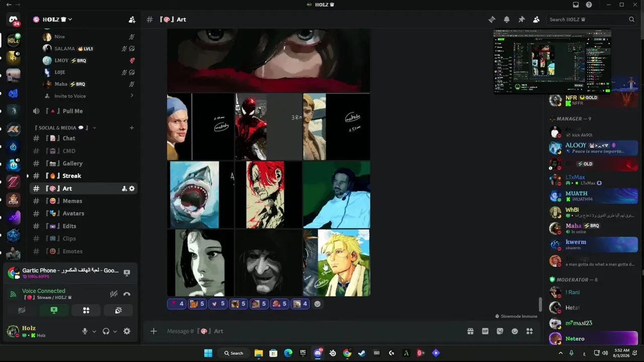The width and height of the screenshot is (644, 362).
Task: Expand microphone input options arrow
Action: (x=94, y=331)
